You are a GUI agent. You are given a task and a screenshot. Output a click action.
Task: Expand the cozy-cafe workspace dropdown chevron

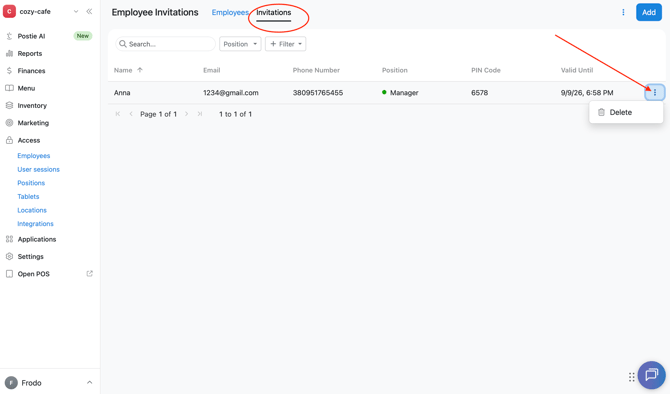pyautogui.click(x=76, y=12)
